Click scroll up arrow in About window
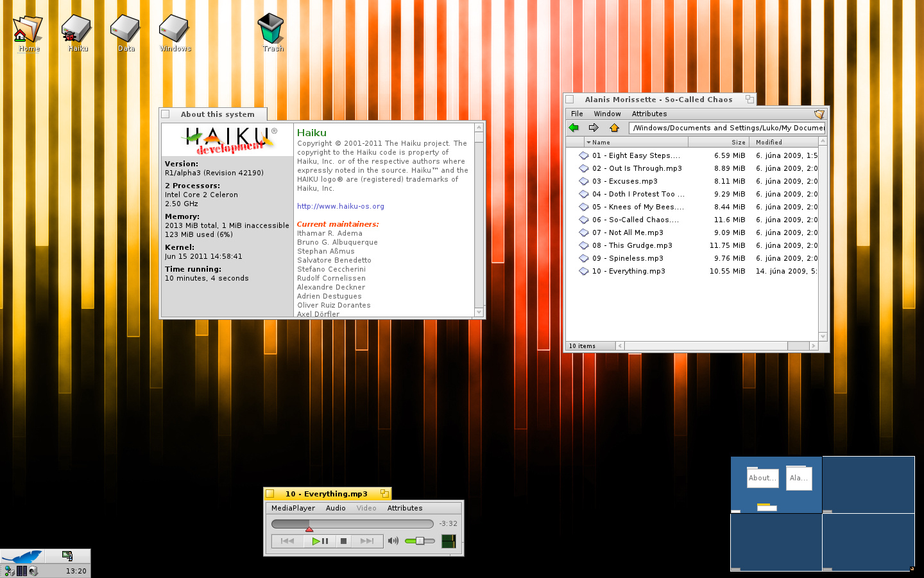Viewport: 924px width, 578px height. point(479,128)
